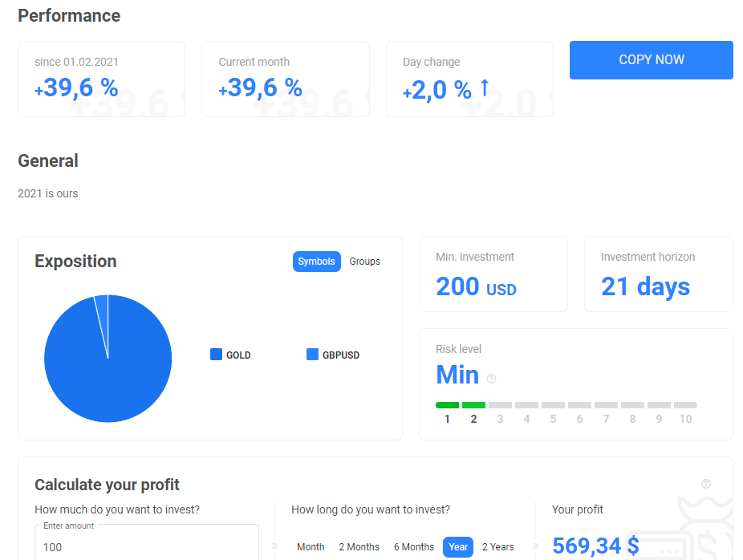Select the Year investment period
This screenshot has height=560, width=743.
[458, 547]
